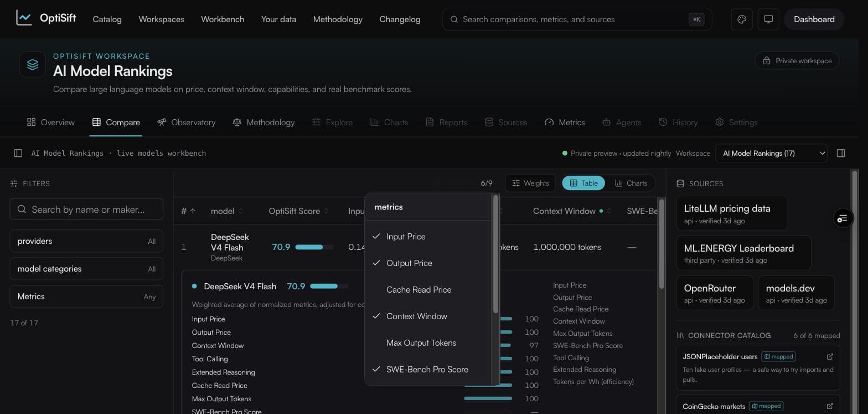Focus the global search comparisons field
This screenshot has width=868, height=414.
coord(577,19)
